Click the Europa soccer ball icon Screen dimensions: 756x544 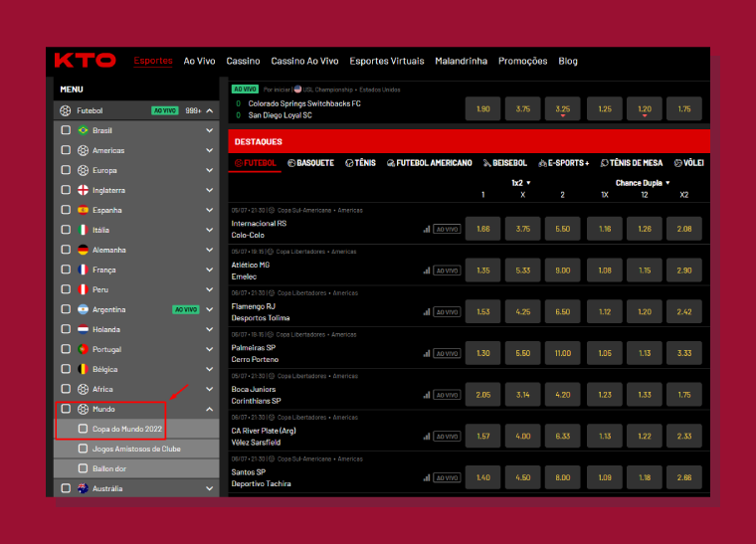[83, 170]
